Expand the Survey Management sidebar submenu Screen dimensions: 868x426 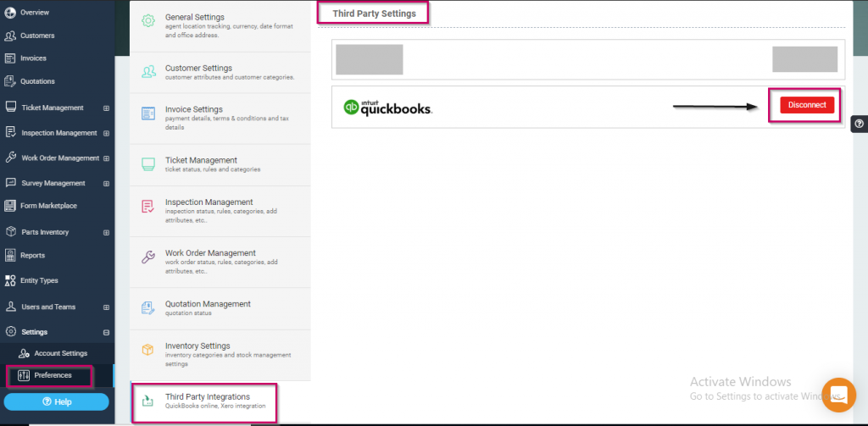click(x=106, y=184)
